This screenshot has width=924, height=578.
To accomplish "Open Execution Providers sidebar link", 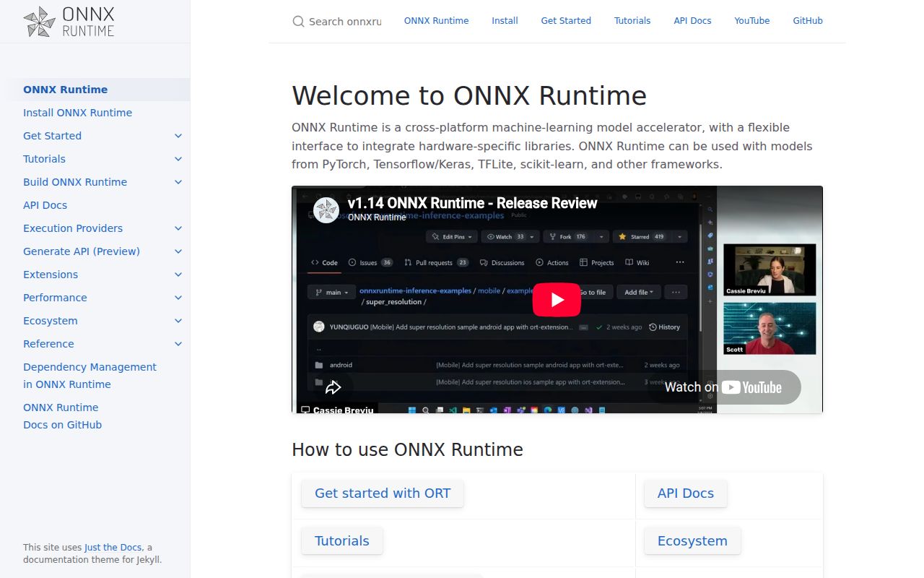I will 73,228.
